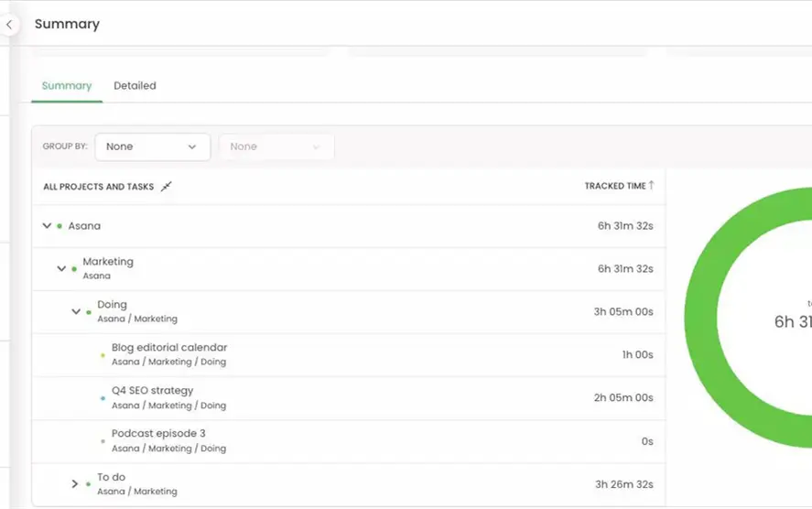Open the first Group By dropdown

(152, 146)
